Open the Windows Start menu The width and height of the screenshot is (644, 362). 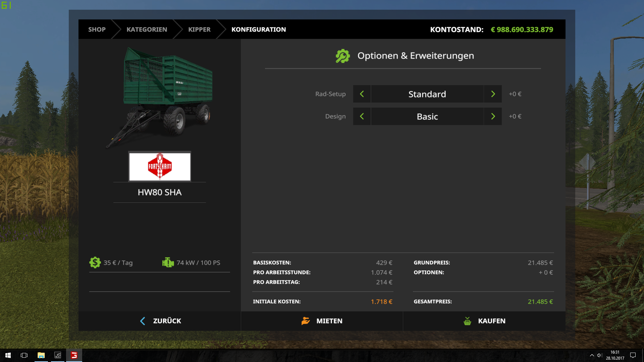tap(8, 355)
